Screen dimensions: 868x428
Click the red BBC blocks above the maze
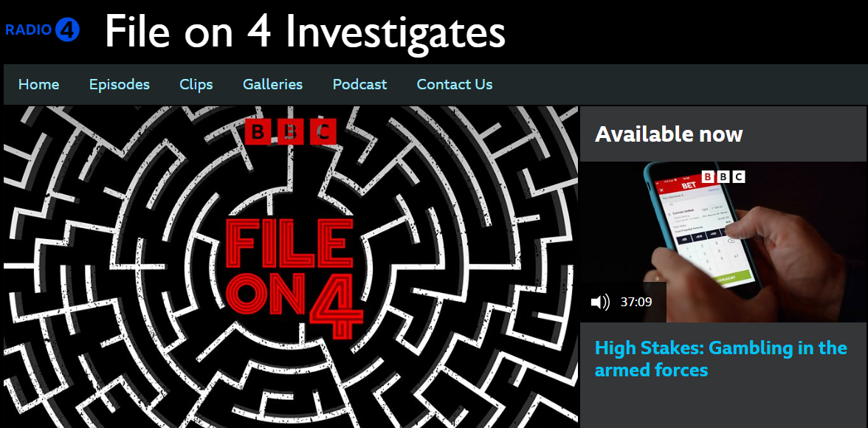(291, 132)
